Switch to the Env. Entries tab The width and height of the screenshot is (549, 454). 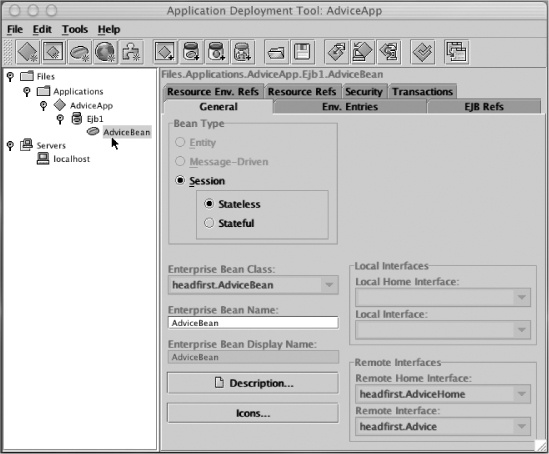click(x=350, y=106)
